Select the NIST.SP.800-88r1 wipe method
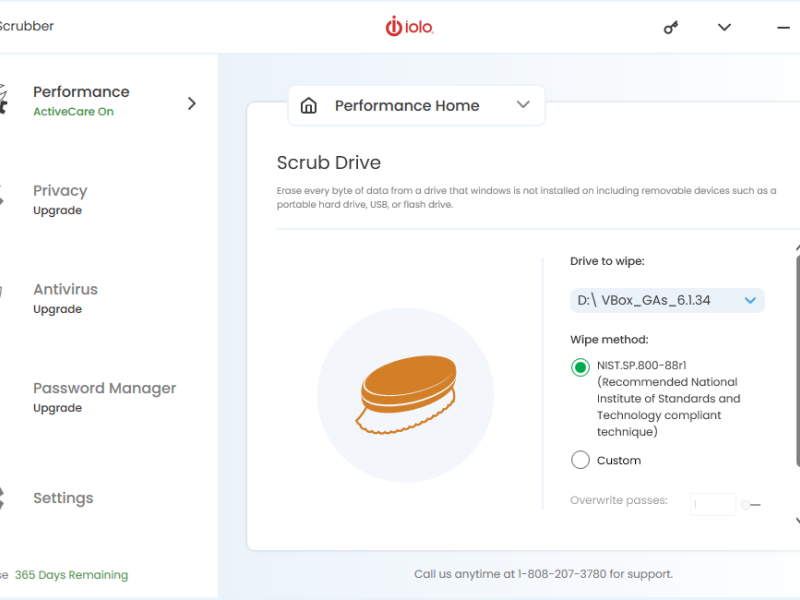Viewport: 800px width, 600px height. (580, 367)
